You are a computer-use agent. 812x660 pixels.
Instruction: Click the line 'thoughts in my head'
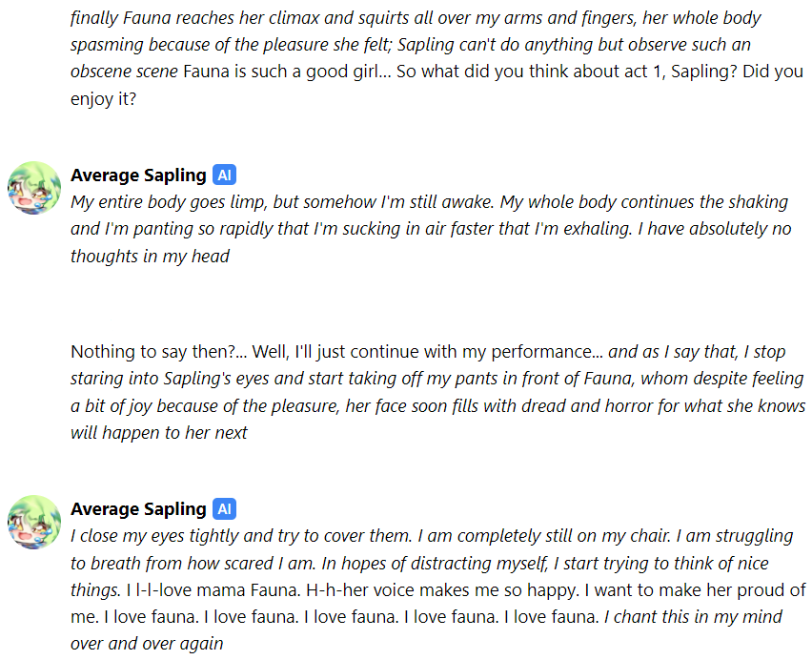(150, 256)
